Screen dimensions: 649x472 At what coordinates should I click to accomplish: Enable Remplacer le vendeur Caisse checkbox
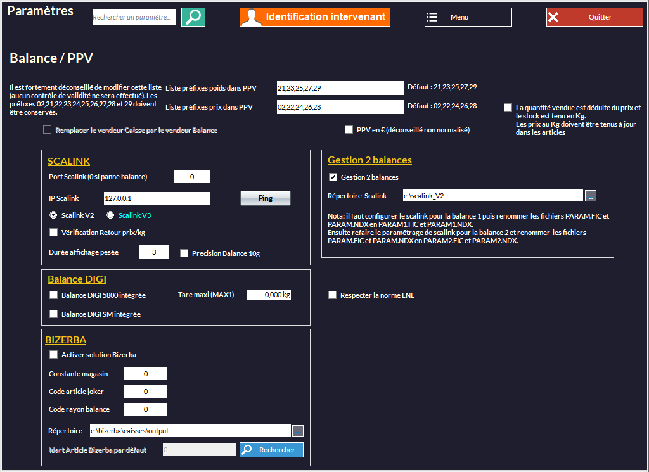(x=48, y=130)
